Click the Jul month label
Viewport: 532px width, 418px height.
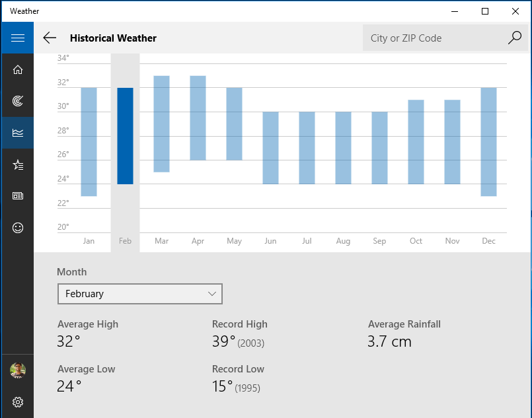tap(307, 241)
